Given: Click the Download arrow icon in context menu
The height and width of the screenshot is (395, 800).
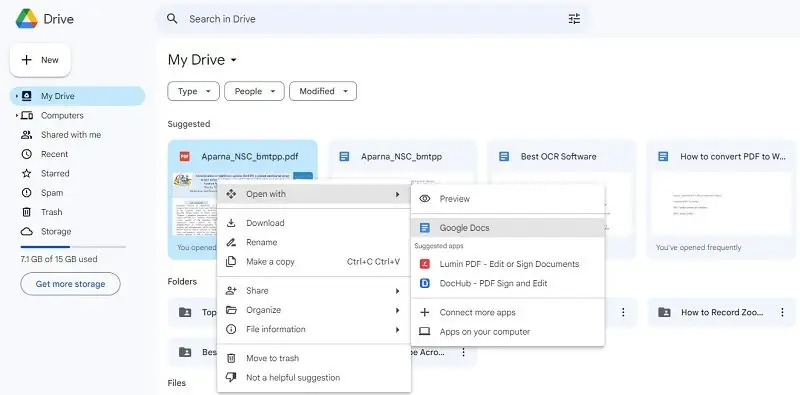Looking at the screenshot, I should [231, 223].
